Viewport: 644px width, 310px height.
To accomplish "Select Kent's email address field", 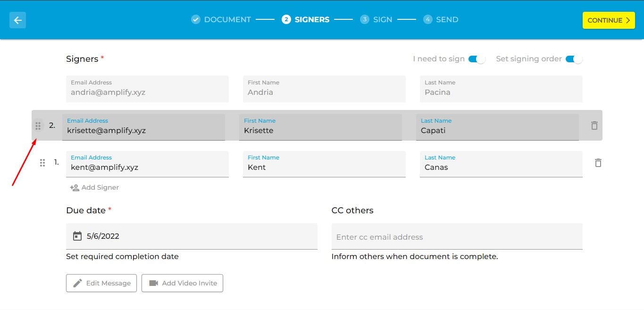I will (x=147, y=164).
